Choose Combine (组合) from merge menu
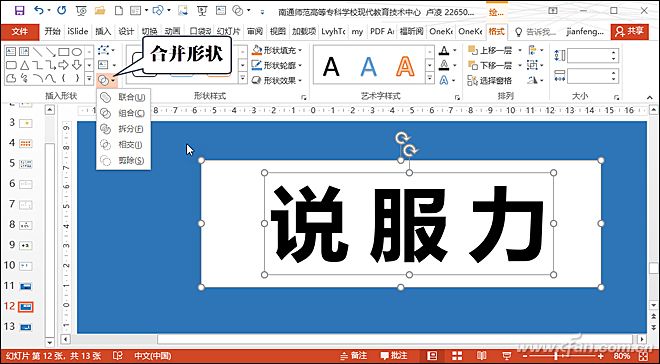 [123, 113]
